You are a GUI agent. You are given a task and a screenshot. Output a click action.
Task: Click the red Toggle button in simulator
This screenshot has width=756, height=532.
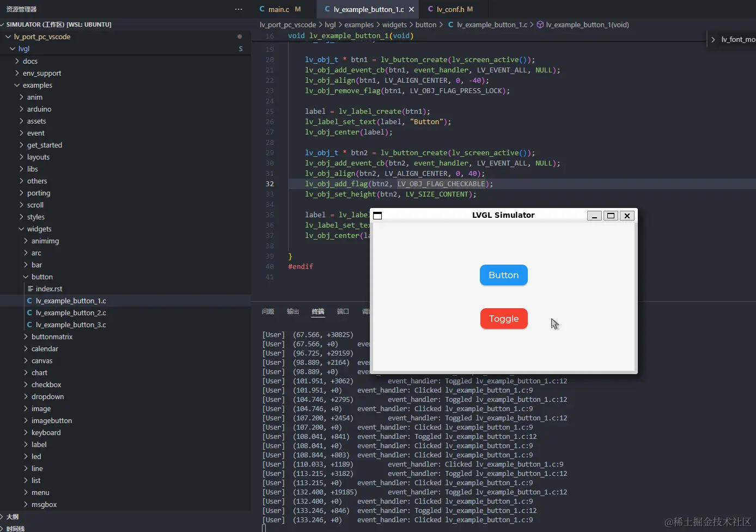coord(503,319)
